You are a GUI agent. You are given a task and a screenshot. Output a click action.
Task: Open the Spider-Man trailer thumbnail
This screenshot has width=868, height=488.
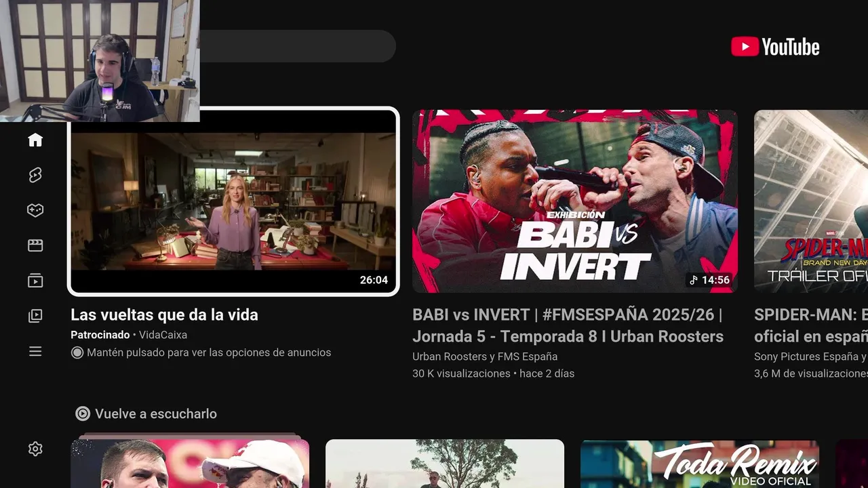point(811,201)
